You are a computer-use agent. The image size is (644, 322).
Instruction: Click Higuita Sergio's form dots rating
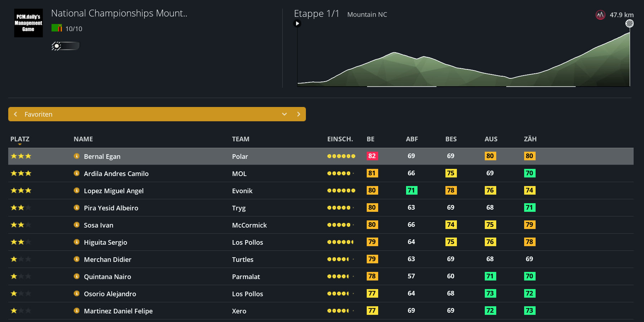point(341,242)
